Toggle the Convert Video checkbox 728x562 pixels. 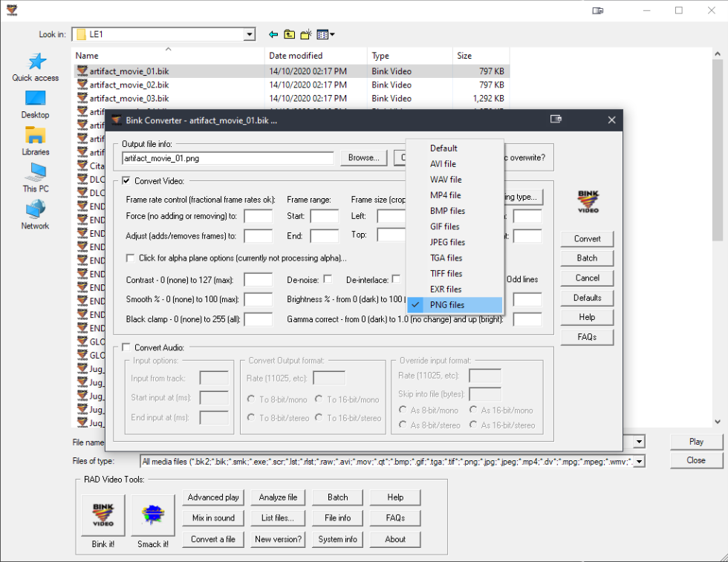pyautogui.click(x=126, y=180)
